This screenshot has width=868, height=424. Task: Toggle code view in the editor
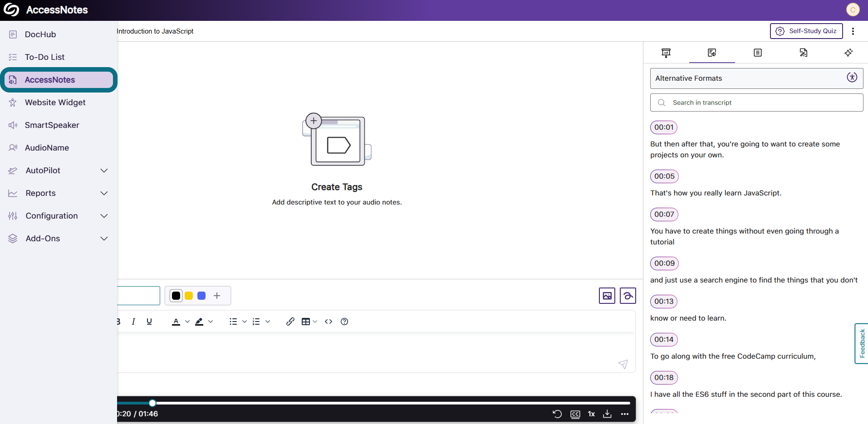[329, 322]
